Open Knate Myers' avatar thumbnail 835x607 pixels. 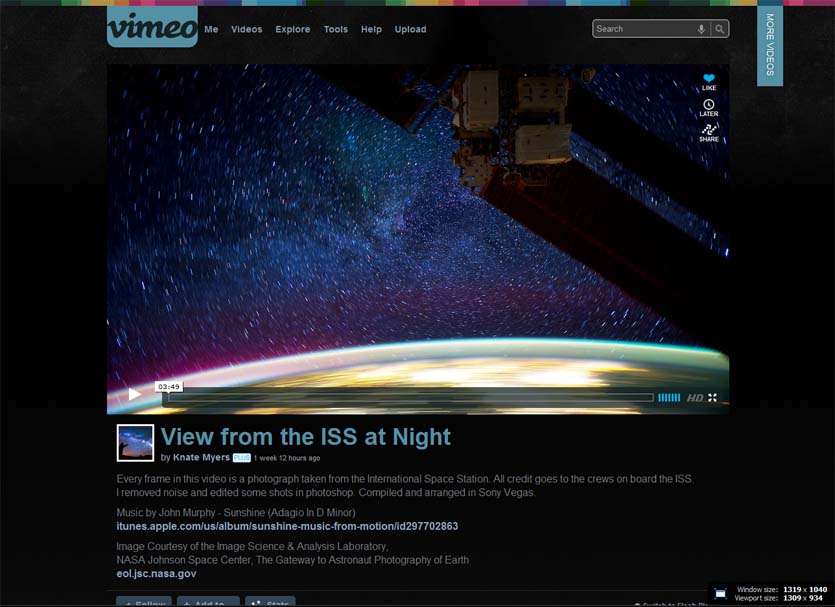click(135, 443)
